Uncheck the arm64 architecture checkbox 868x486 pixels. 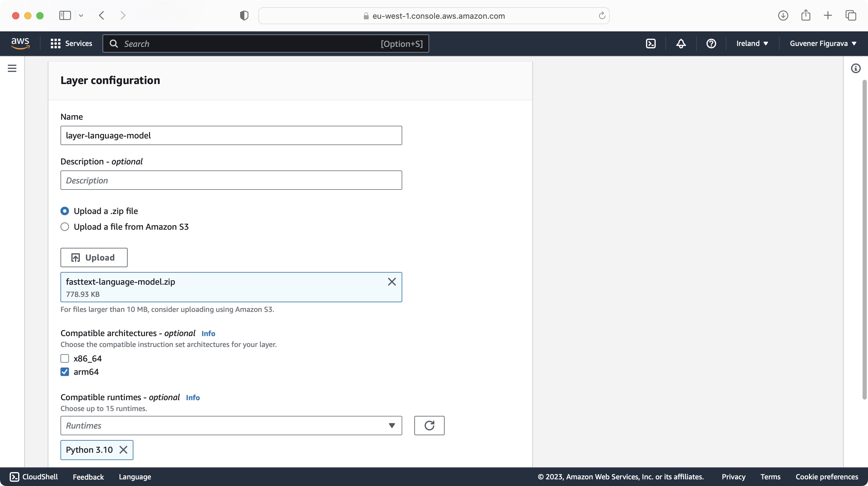point(65,372)
